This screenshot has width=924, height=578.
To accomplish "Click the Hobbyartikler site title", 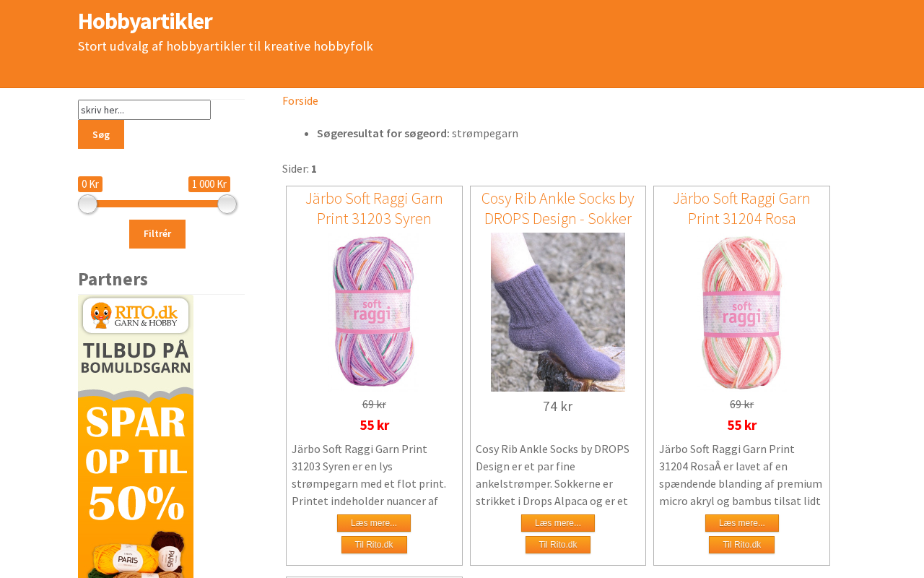I will pos(145,21).
